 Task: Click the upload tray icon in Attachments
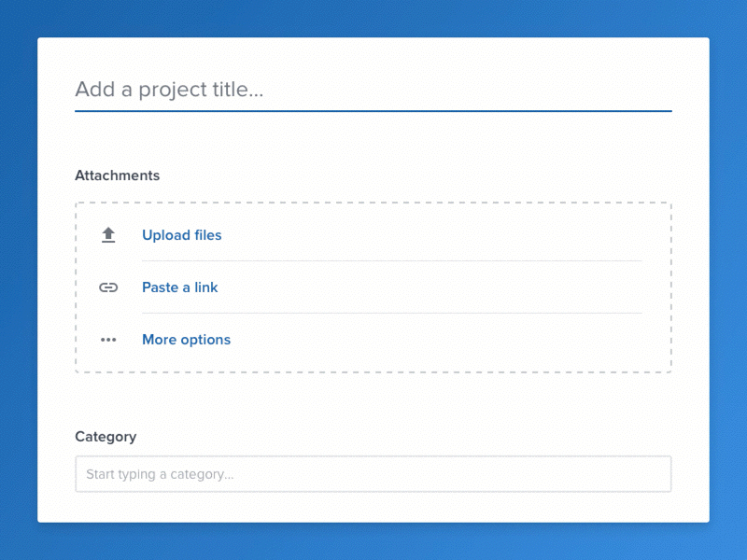pyautogui.click(x=107, y=234)
